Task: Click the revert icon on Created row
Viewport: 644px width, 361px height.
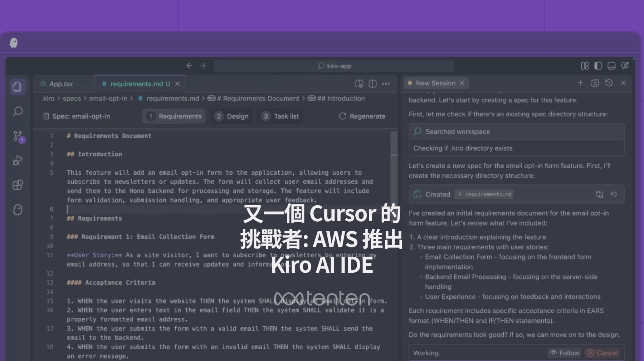Action: click(614, 194)
